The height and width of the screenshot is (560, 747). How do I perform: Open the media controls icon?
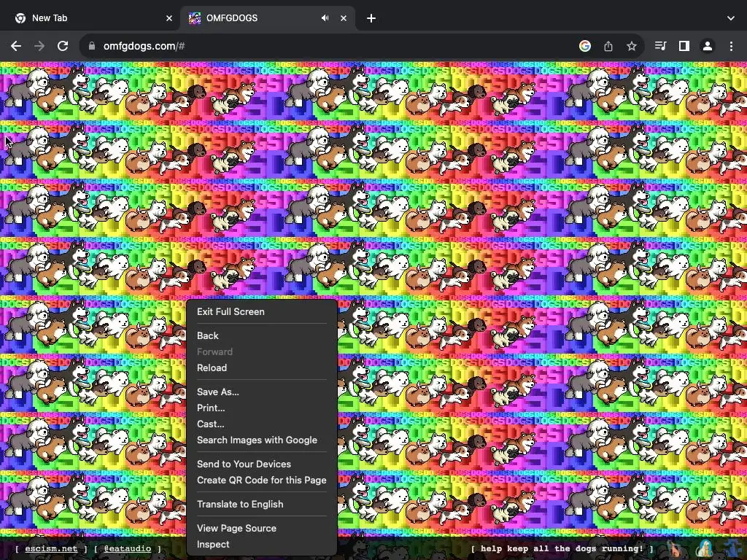[660, 46]
